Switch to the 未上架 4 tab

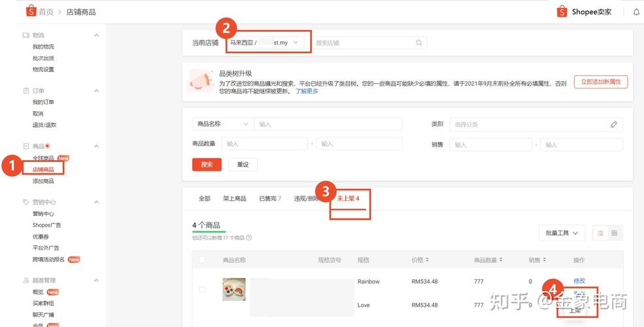coord(348,198)
